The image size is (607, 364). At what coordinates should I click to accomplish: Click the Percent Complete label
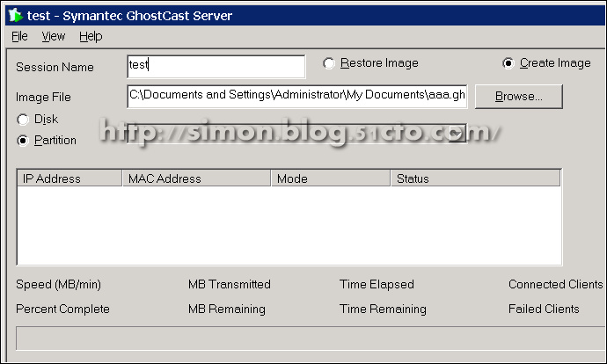coord(62,309)
